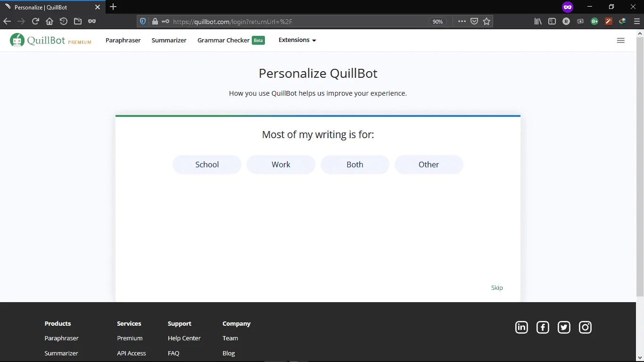Open the Paraphraser page from the navbar
This screenshot has width=644, height=362.
click(x=123, y=40)
